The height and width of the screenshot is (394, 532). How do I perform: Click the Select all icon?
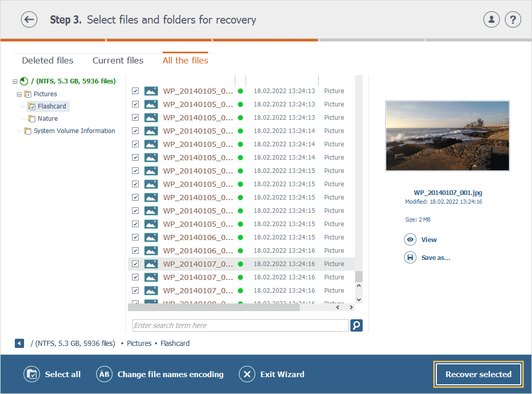32,375
